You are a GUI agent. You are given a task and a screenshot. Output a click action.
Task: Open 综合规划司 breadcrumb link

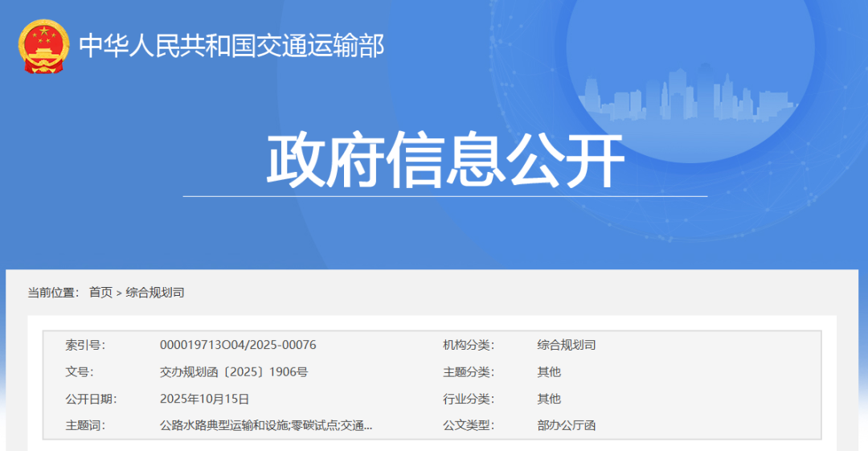pos(155,293)
